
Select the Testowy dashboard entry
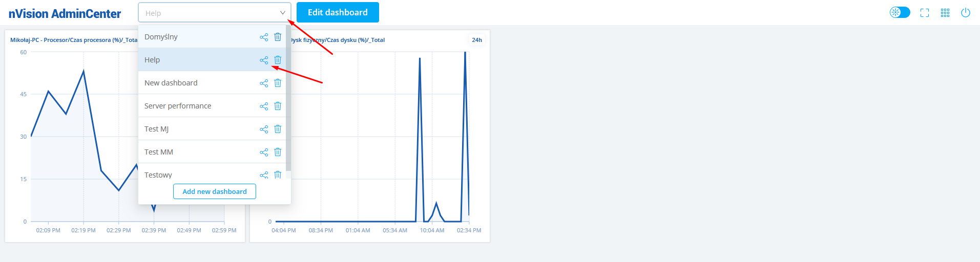(x=158, y=174)
